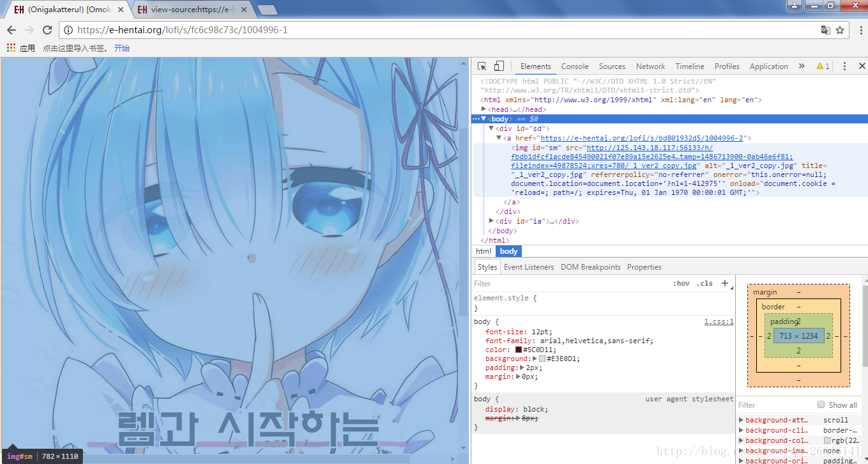Click the site info icon in address bar
868x464 pixels.
point(68,30)
